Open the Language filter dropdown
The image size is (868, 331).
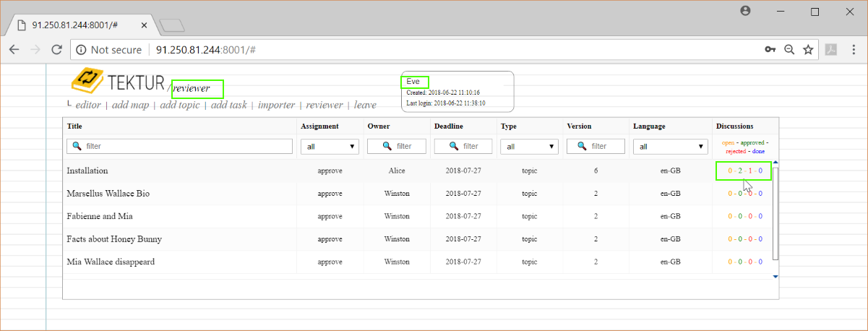point(670,146)
